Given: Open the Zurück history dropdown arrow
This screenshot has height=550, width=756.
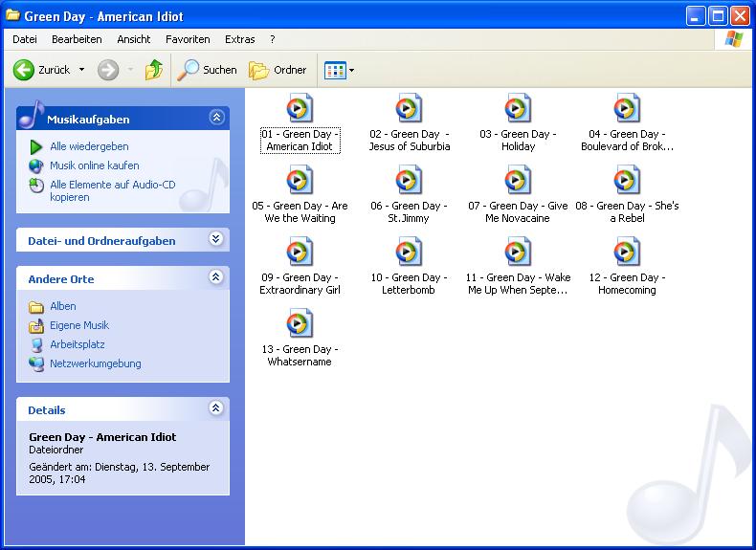Looking at the screenshot, I should [82, 70].
